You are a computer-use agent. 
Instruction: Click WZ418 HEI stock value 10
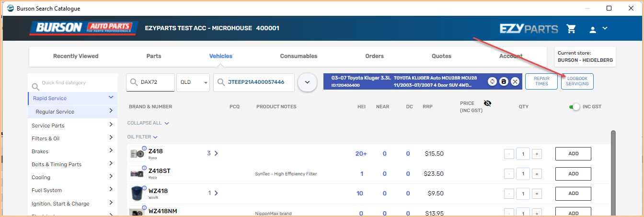(x=360, y=194)
